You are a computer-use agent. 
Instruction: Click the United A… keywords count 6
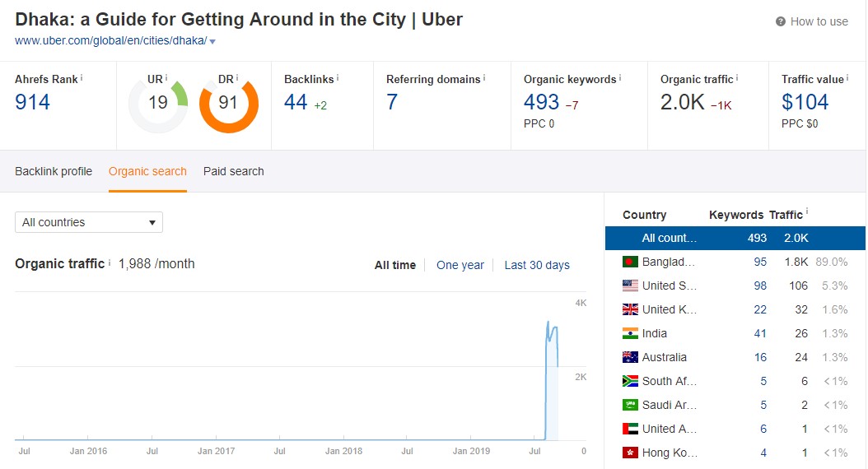point(763,429)
